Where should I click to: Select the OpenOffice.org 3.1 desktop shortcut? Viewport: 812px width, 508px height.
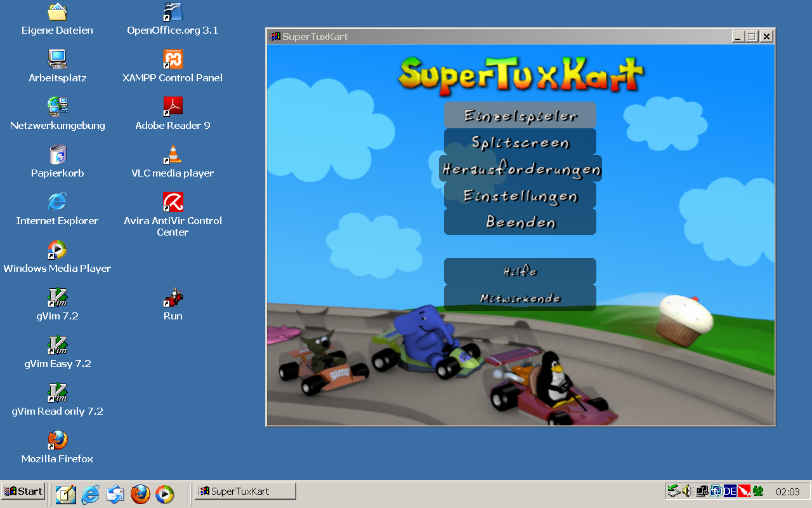coord(173,19)
